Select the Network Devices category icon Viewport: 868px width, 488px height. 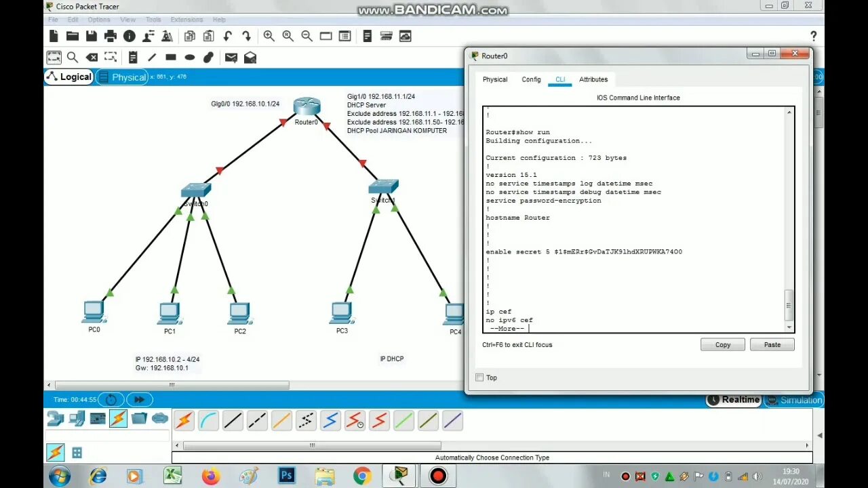point(56,418)
